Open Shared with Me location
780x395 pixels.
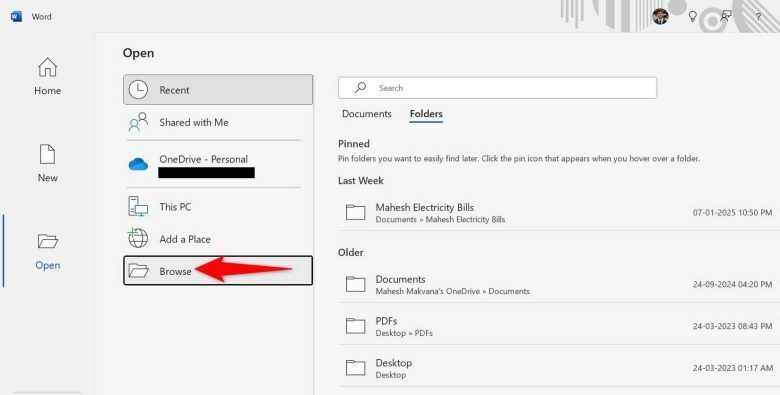[218, 122]
